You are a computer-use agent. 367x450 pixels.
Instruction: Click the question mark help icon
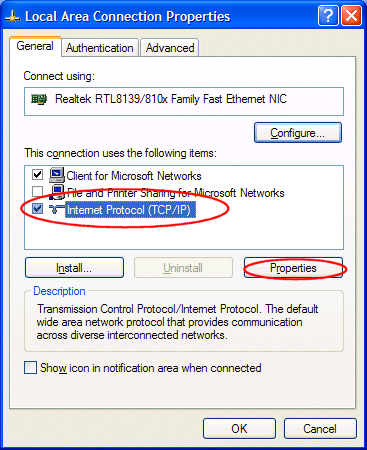click(328, 15)
